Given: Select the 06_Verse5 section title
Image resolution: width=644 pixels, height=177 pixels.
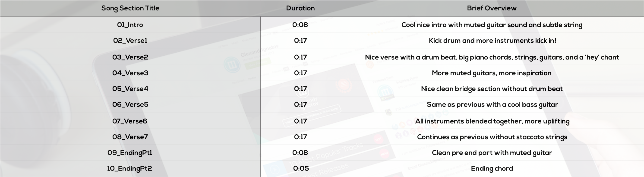Looking at the screenshot, I should coord(130,104).
